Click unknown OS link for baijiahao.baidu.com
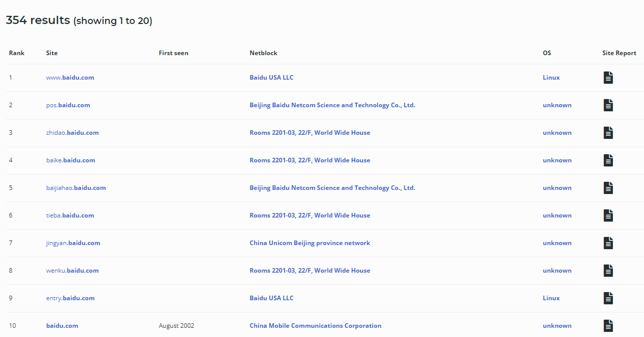The width and height of the screenshot is (644, 337). (557, 188)
